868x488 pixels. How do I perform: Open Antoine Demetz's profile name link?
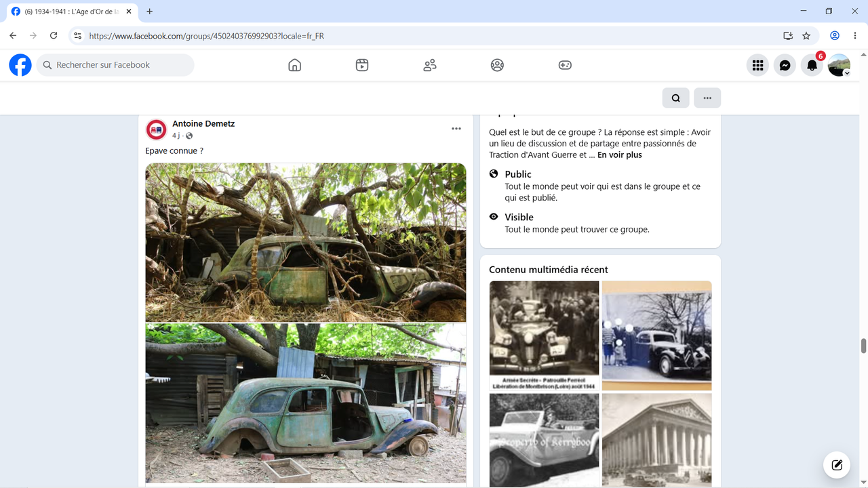pyautogui.click(x=203, y=124)
